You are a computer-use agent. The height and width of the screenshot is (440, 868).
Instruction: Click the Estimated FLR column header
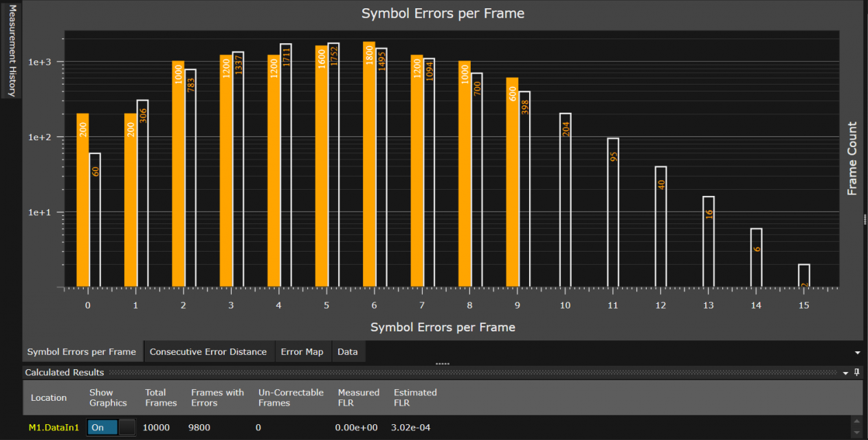pyautogui.click(x=415, y=397)
